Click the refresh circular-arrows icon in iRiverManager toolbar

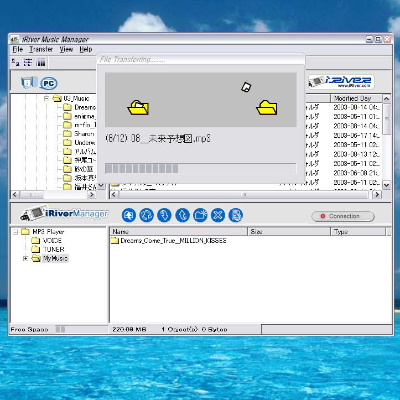(146, 215)
